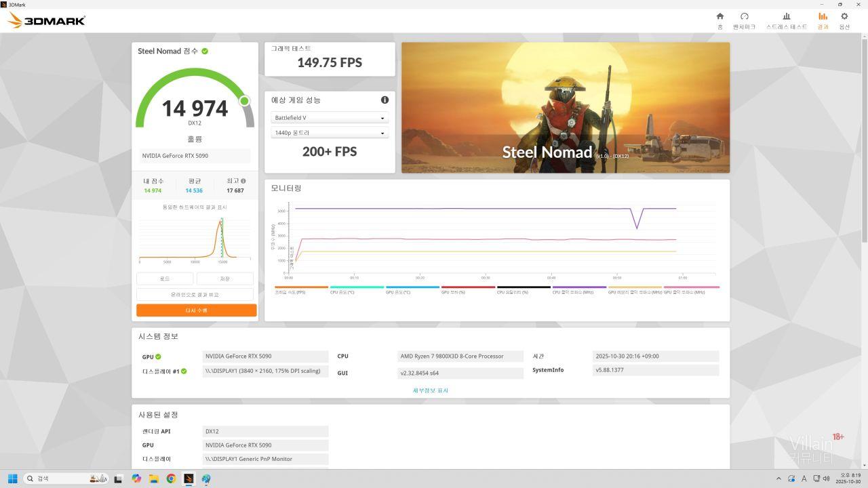Open File Explorer from the taskbar

(154, 479)
